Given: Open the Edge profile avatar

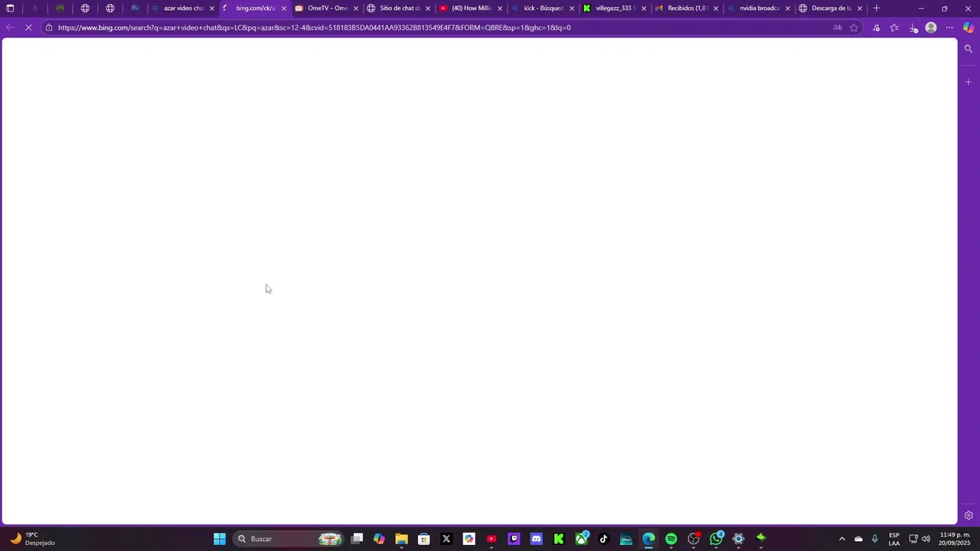Looking at the screenshot, I should pos(931,28).
